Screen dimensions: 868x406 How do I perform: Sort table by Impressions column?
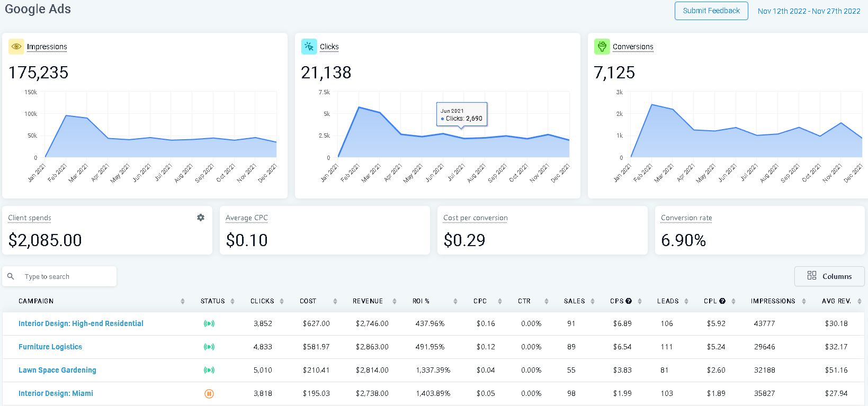pyautogui.click(x=804, y=301)
